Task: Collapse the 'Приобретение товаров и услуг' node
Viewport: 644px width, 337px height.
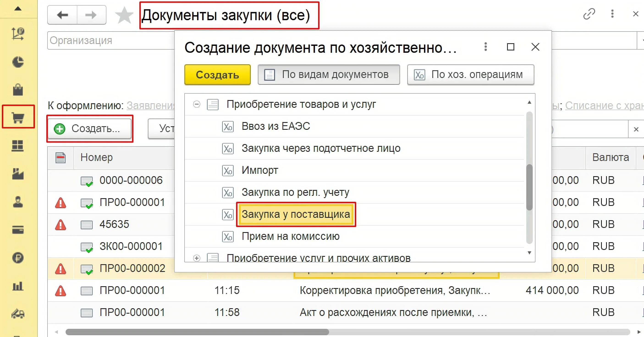Action: point(197,105)
